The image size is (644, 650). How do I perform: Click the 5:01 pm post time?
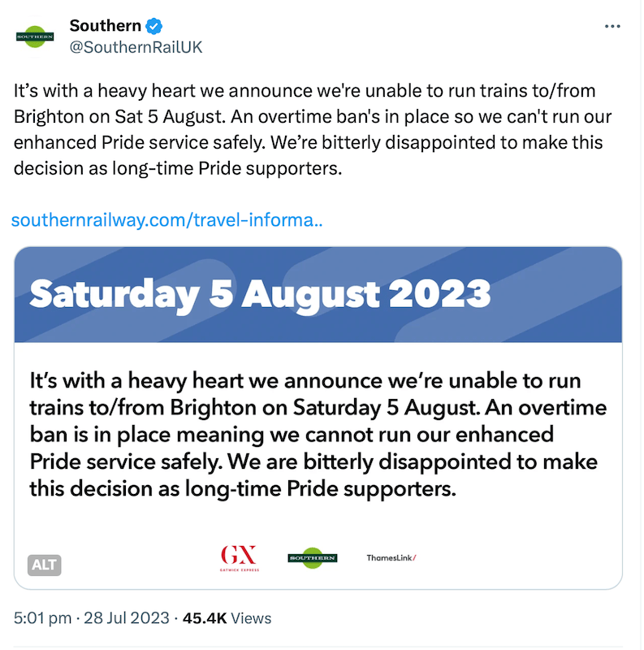click(41, 618)
